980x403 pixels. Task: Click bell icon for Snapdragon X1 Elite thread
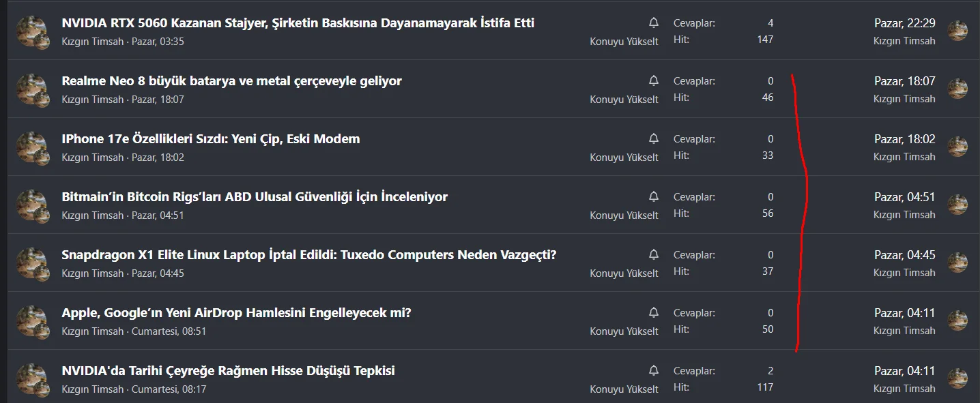[x=654, y=254]
